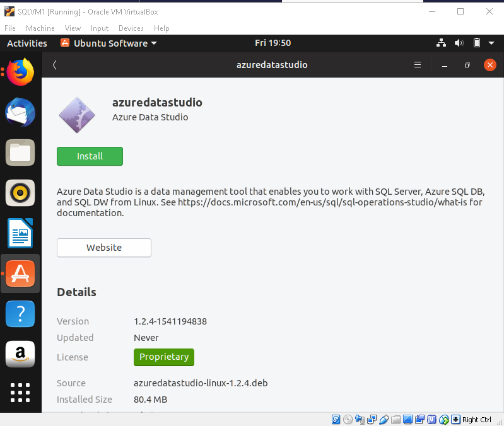Viewport: 504px width, 426px height.
Task: Open the Input menu
Action: (100, 28)
